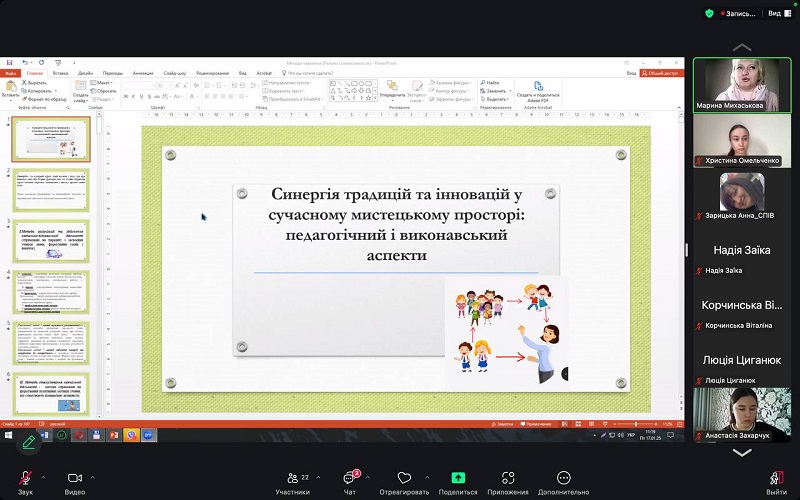Switch to Вставка ribbon tab
Screen dimensions: 800x500
point(60,73)
